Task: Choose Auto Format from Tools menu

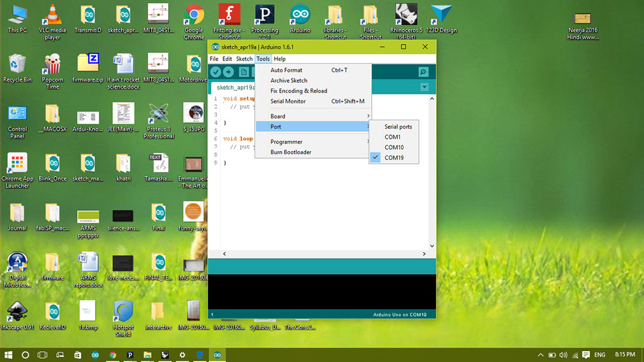Action: coord(313,70)
